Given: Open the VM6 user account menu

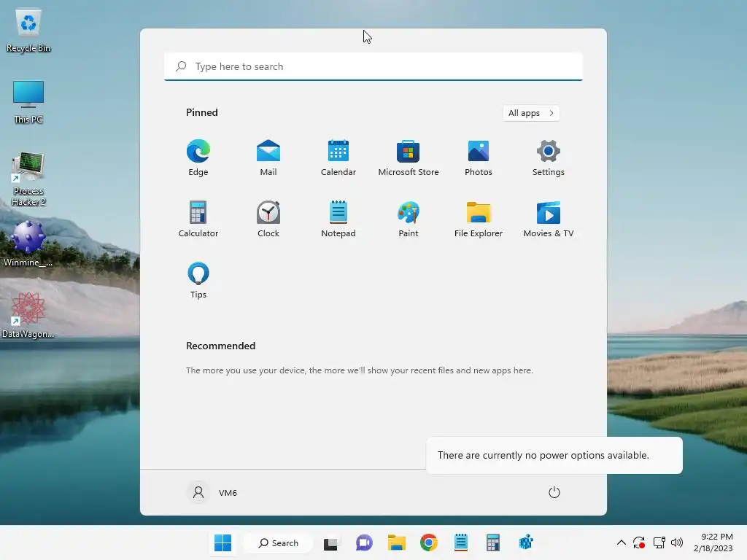Looking at the screenshot, I should 212,492.
